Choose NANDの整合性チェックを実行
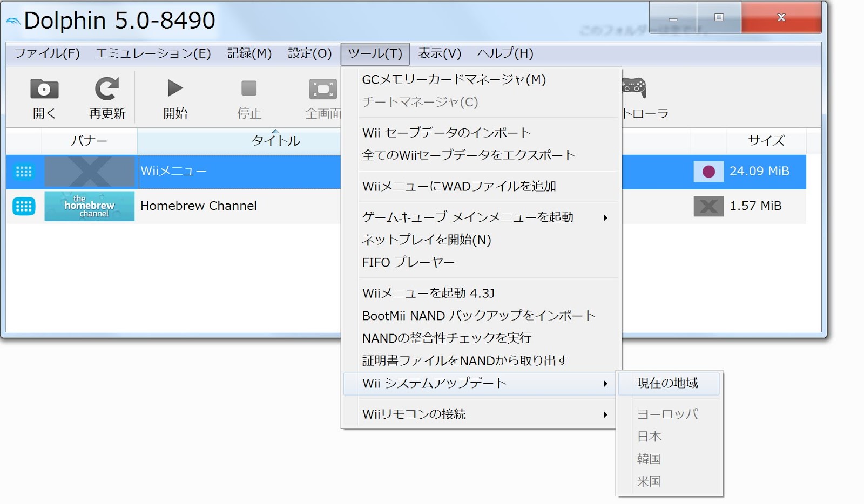Screen dimensions: 864x504 click(x=481, y=338)
